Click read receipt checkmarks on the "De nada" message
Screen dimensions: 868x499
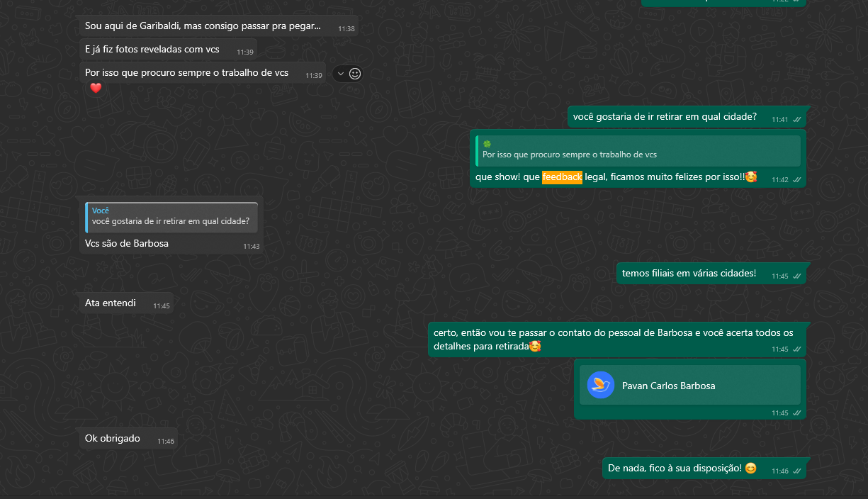[x=797, y=471]
